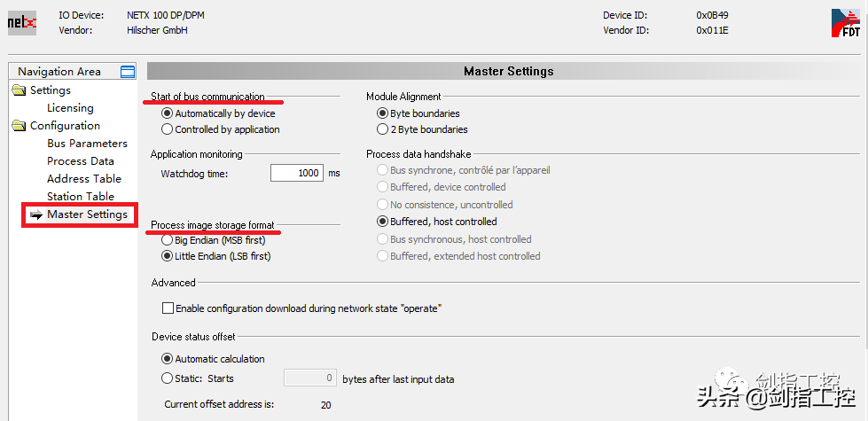This screenshot has height=421, width=868.
Task: Enable configuration download during operate checkbox
Action: (168, 308)
